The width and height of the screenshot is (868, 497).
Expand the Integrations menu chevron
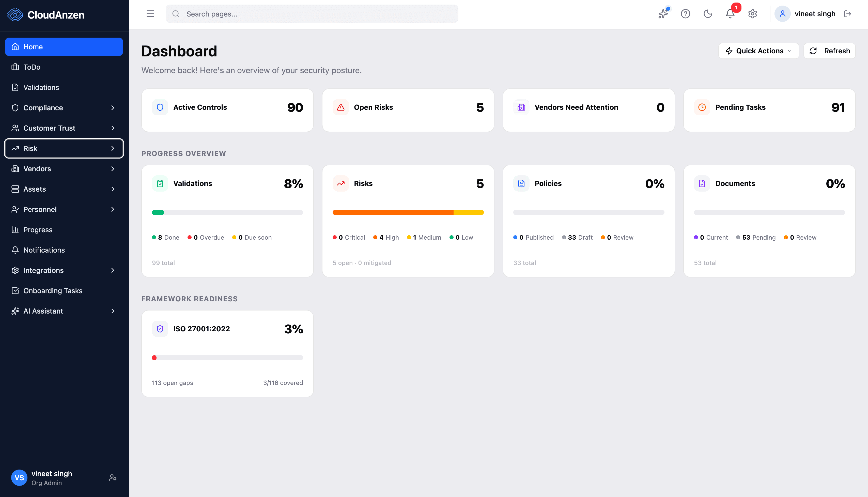[x=113, y=270]
